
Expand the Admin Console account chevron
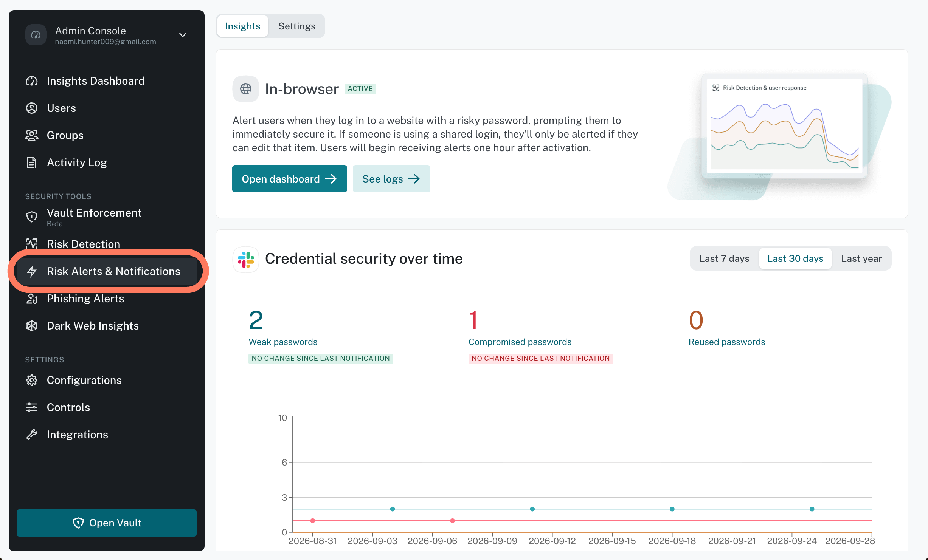pyautogui.click(x=183, y=35)
